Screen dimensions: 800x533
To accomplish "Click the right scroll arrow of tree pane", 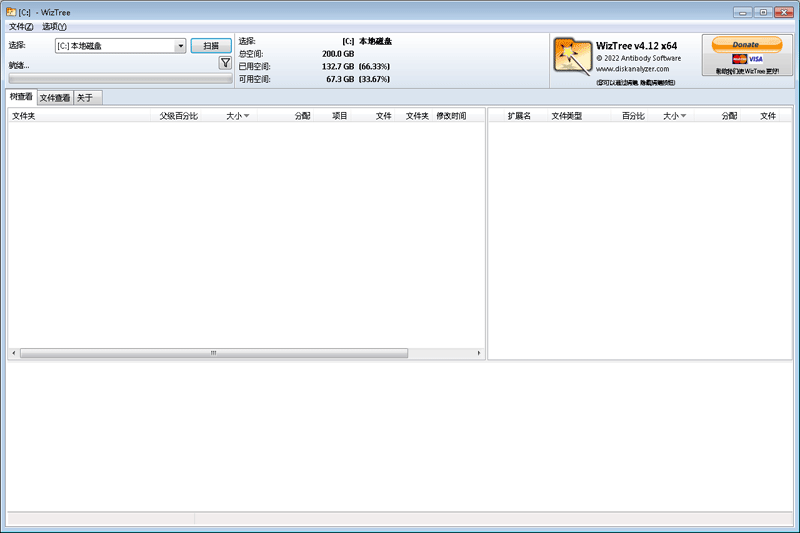I will 479,353.
